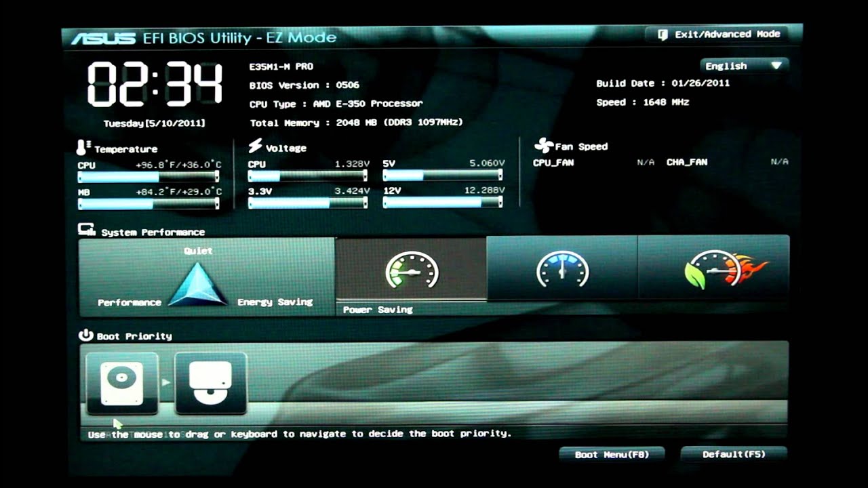Click the blue performance triangle graphic
Image resolution: width=868 pixels, height=488 pixels.
click(198, 284)
